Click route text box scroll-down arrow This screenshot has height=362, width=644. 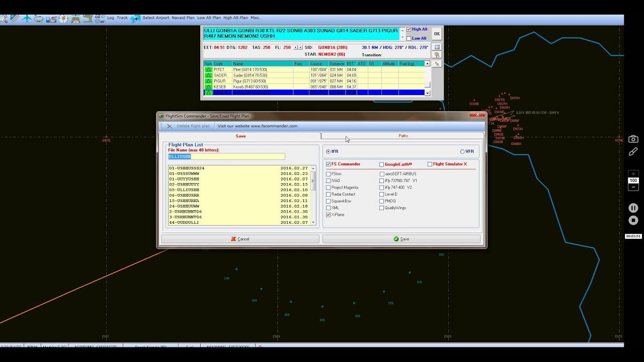click(402, 38)
